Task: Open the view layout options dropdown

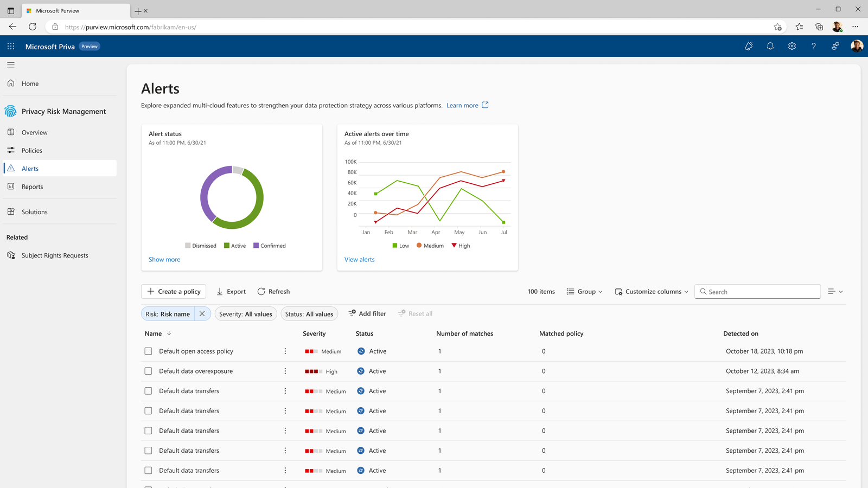Action: [835, 292]
